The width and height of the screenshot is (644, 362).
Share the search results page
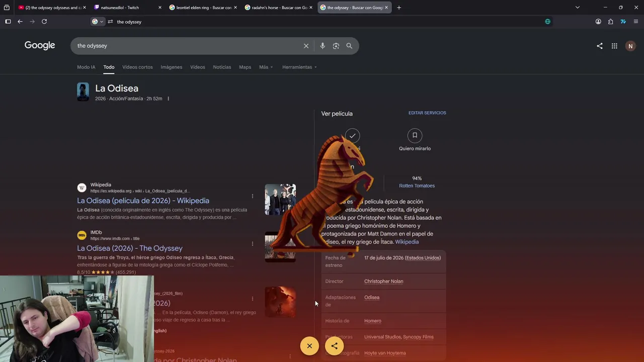point(600,46)
